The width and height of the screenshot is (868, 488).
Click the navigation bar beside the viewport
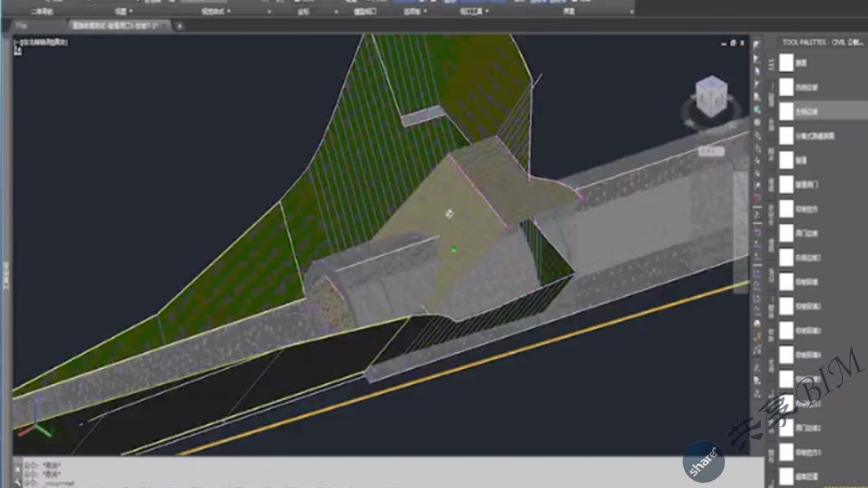pos(740,233)
